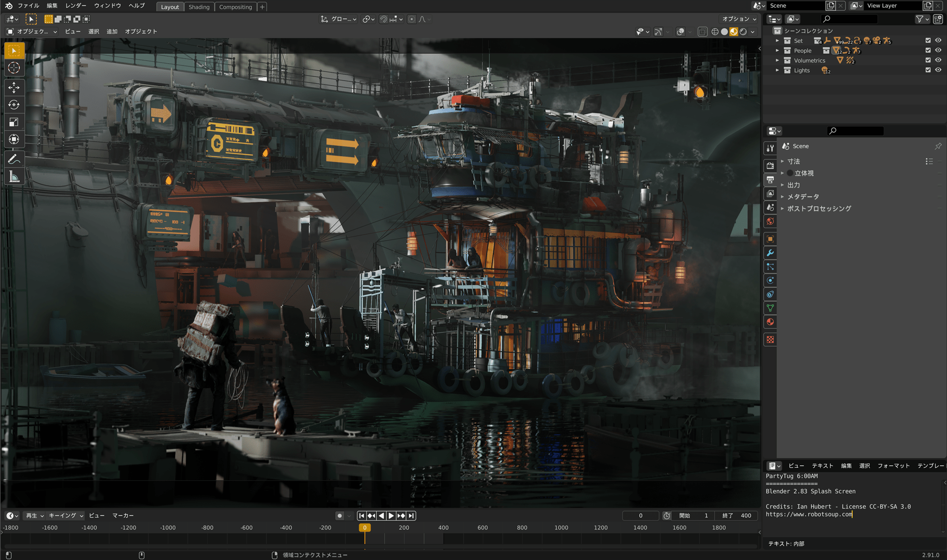Screen dimensions: 947x560
Task: Exclude the Lights collection checkbox
Action: pyautogui.click(x=928, y=70)
